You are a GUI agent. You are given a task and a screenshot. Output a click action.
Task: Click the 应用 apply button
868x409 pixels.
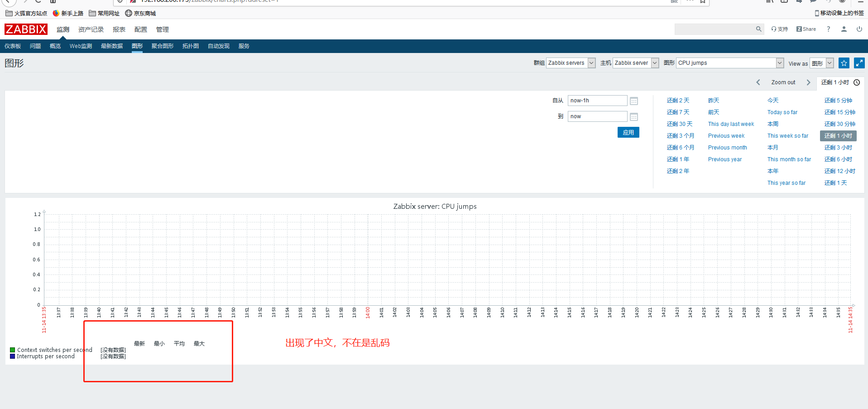point(628,132)
